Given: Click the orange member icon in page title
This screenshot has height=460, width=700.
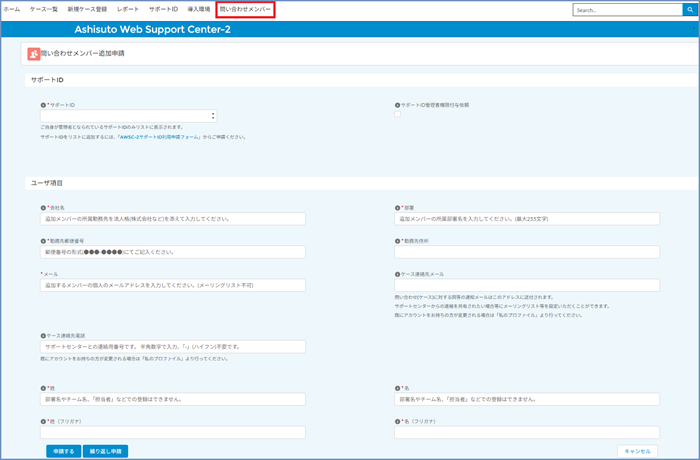Looking at the screenshot, I should point(35,54).
